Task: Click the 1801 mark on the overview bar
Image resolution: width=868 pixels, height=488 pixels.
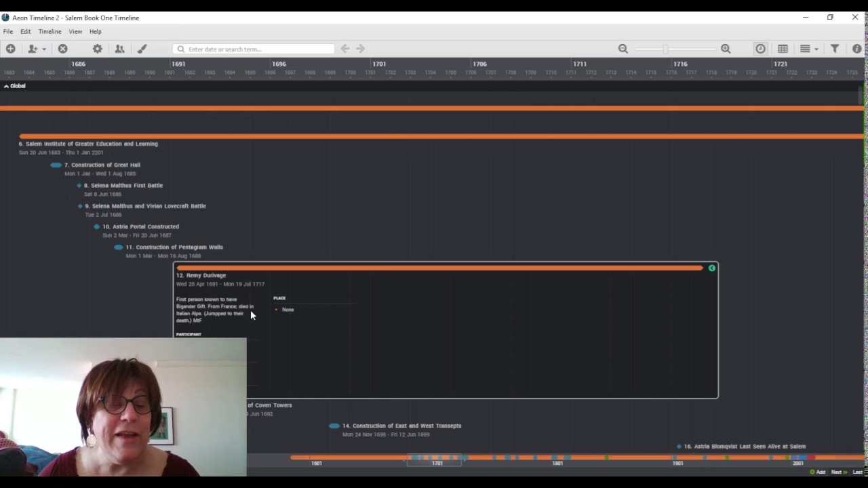Action: [x=557, y=464]
